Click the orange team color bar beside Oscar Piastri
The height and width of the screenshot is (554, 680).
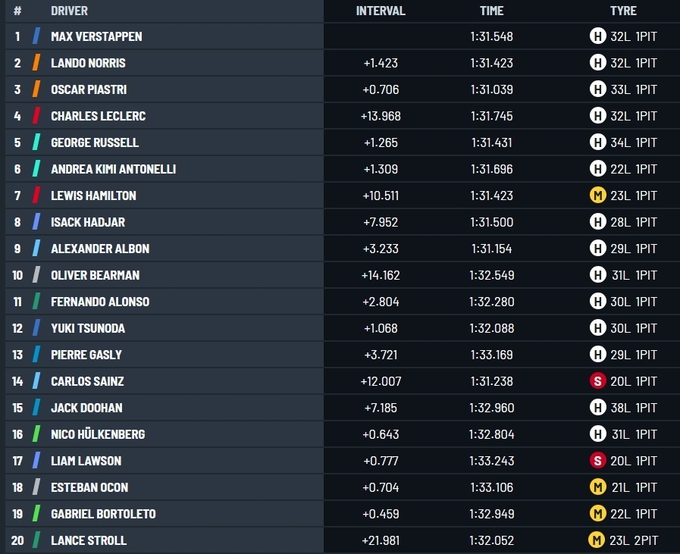[x=36, y=89]
